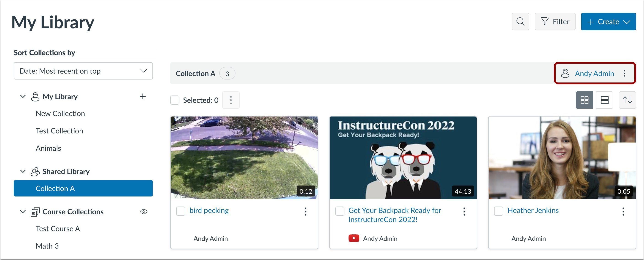Add a collection with the plus icon
The image size is (644, 260).
[x=143, y=97]
